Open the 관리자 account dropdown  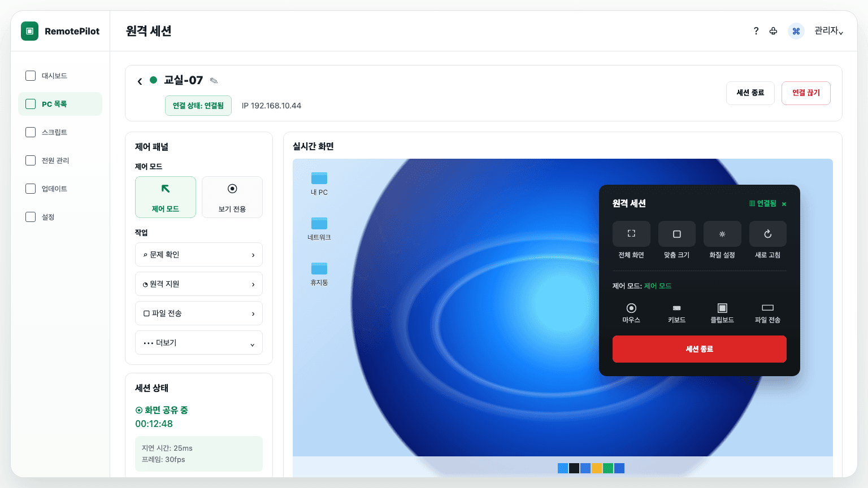pyautogui.click(x=828, y=31)
